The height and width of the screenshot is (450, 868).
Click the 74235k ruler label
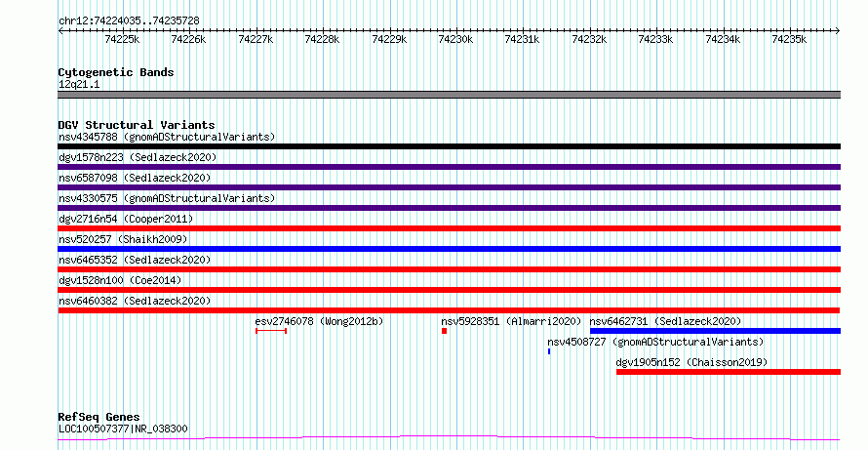790,39
